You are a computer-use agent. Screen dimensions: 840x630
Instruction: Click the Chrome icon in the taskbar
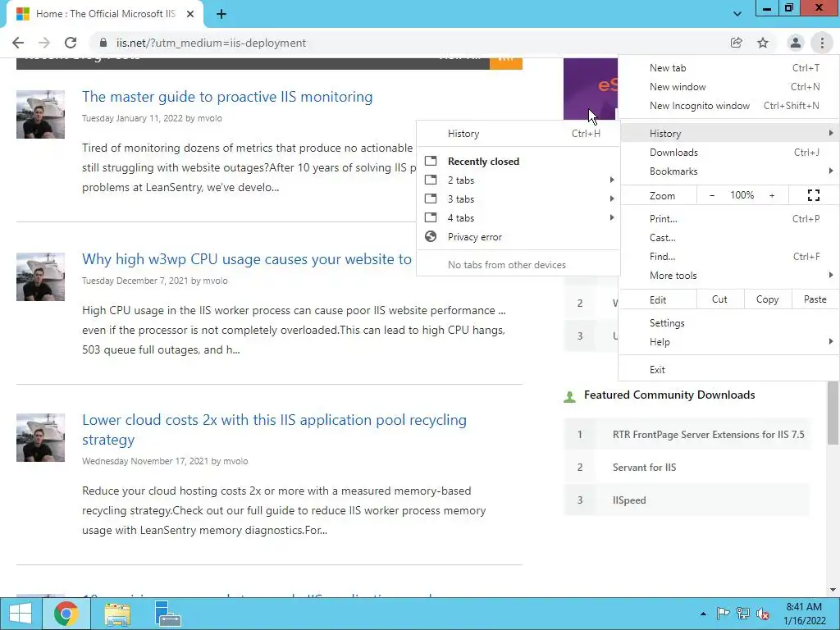click(66, 614)
